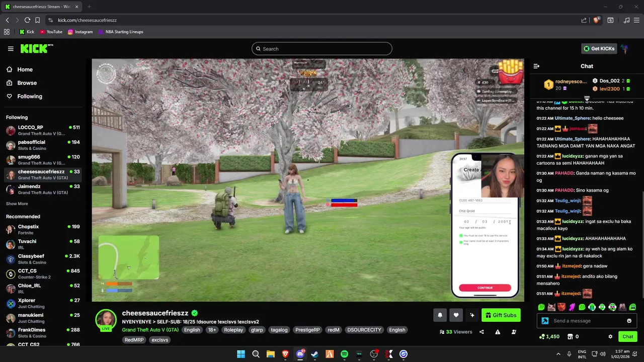Click the site settings icon in address bar

click(50, 20)
